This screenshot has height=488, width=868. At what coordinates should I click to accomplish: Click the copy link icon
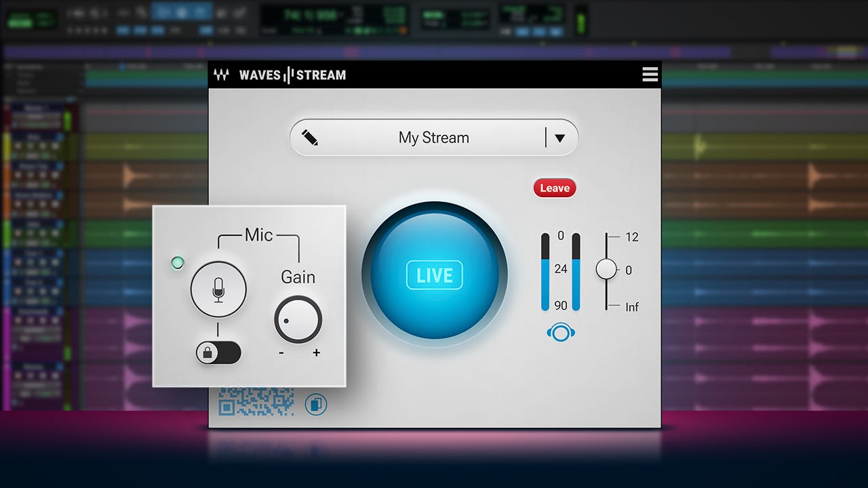click(x=316, y=405)
